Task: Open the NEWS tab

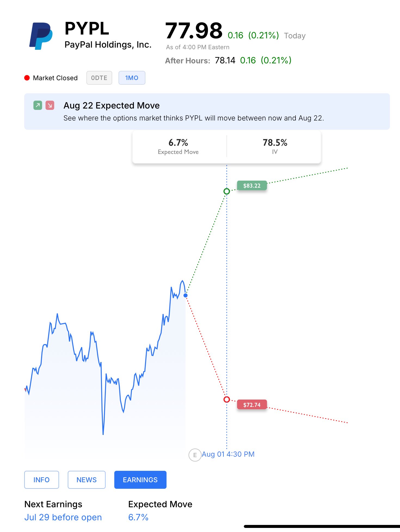Action: (87, 480)
